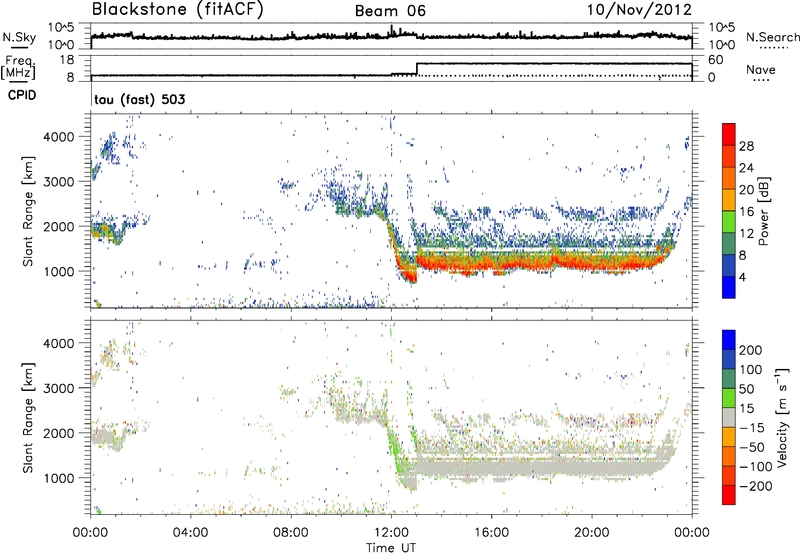This screenshot has height=554, width=800.
Task: Click the Freq. [MHz] axis label
Action: [x=18, y=67]
